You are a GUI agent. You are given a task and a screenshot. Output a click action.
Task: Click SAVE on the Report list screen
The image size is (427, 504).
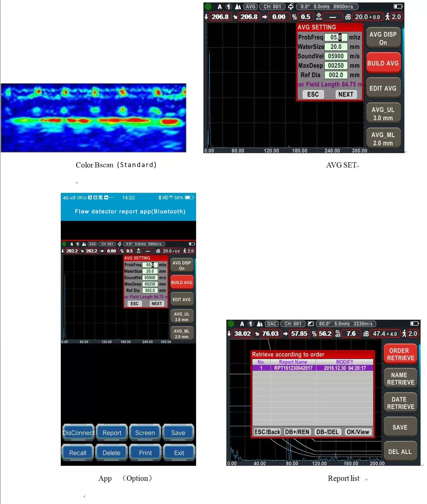pos(400,427)
